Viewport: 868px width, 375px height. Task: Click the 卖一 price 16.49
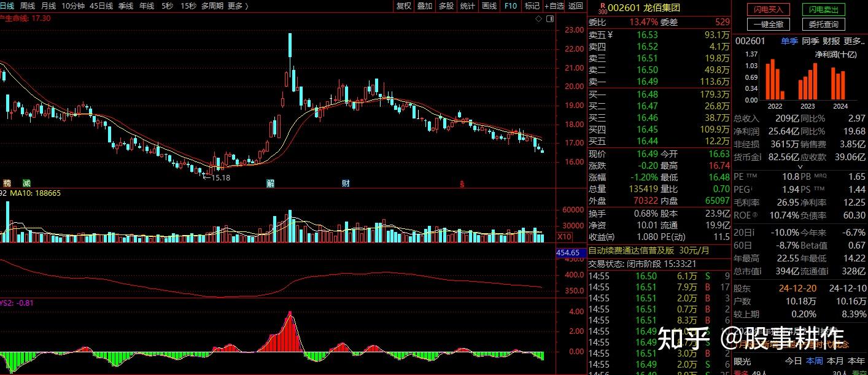tap(647, 81)
